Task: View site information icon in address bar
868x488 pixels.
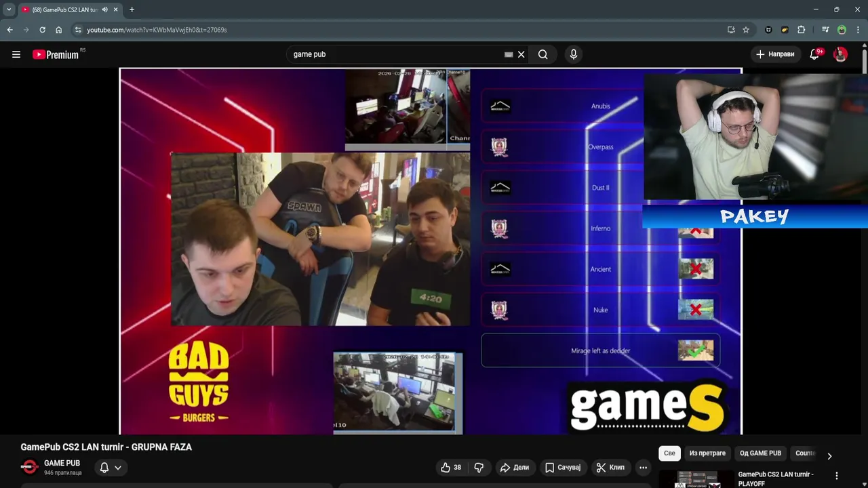Action: [78, 30]
